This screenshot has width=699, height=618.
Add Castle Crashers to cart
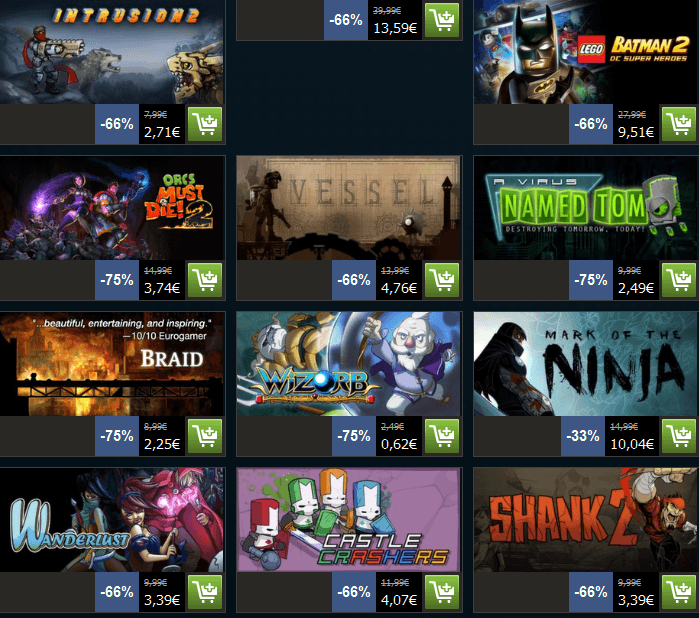tap(442, 592)
